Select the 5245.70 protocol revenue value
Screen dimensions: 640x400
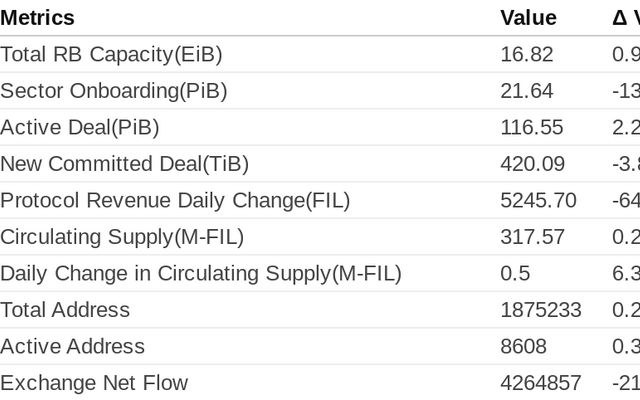pyautogui.click(x=538, y=200)
